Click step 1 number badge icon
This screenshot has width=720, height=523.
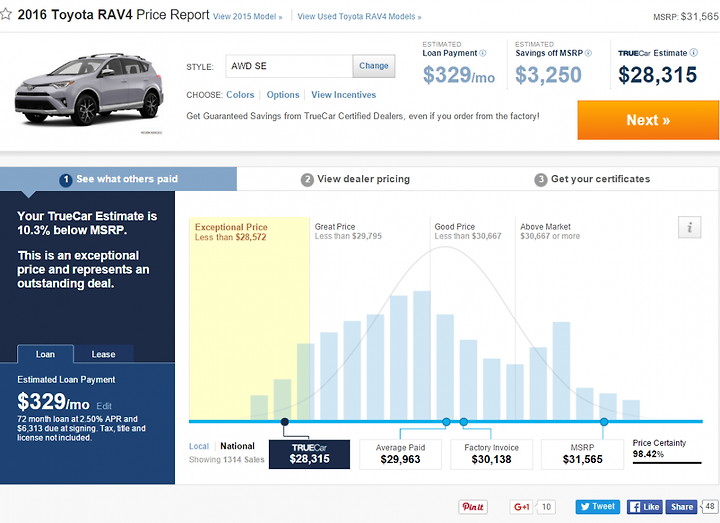click(66, 180)
